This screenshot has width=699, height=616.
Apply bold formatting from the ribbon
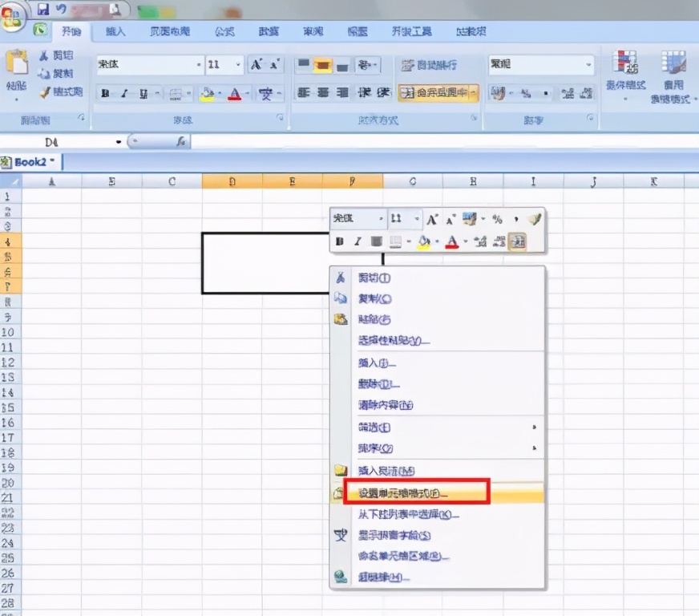tap(105, 92)
